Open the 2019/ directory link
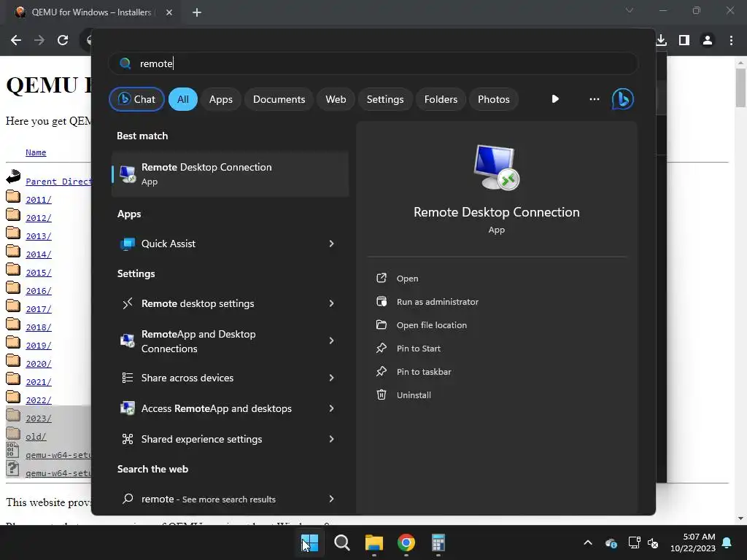 point(39,345)
